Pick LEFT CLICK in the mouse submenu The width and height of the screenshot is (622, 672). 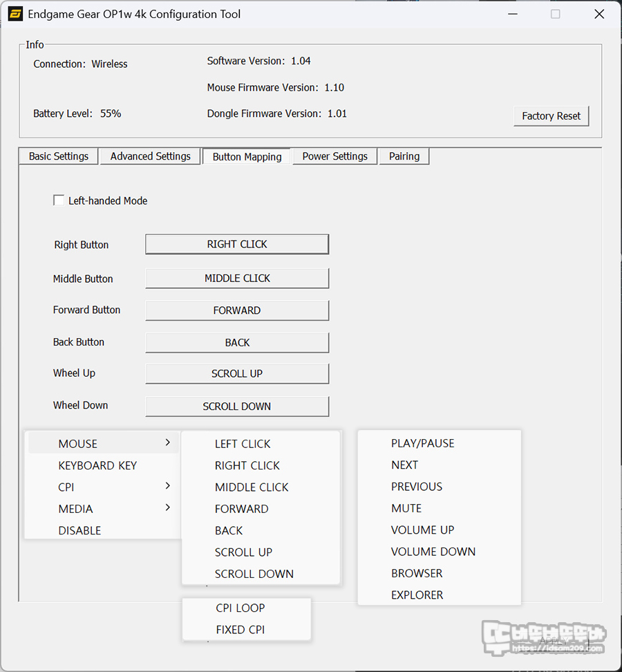pyautogui.click(x=261, y=444)
